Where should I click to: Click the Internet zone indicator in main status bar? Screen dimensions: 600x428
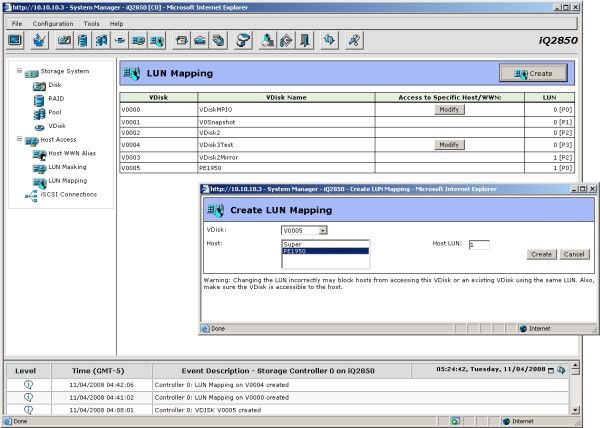[x=518, y=421]
